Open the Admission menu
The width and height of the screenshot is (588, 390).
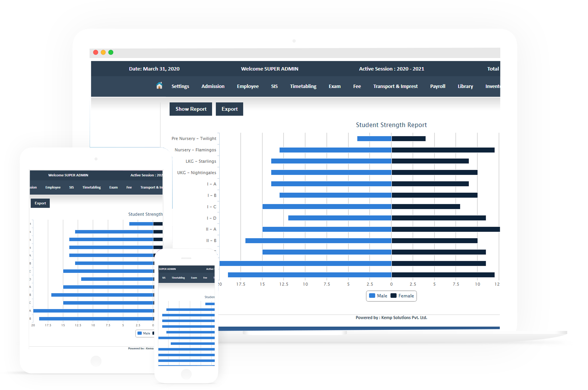[213, 86]
